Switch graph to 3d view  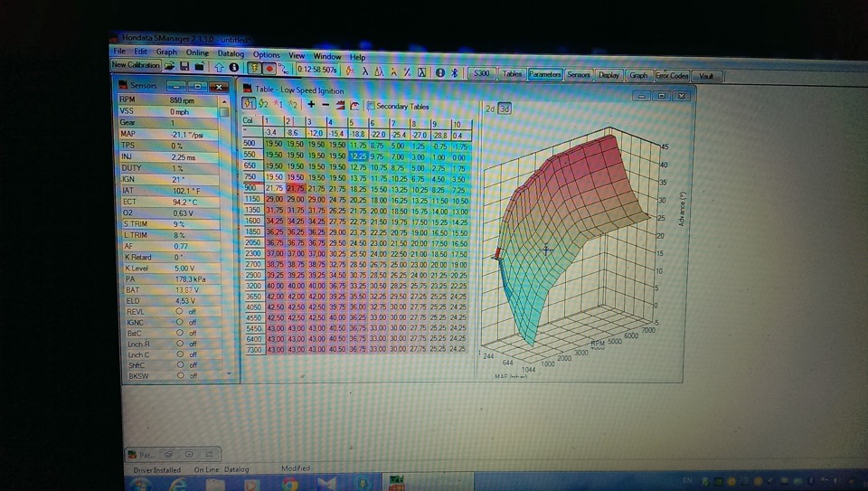(x=505, y=109)
